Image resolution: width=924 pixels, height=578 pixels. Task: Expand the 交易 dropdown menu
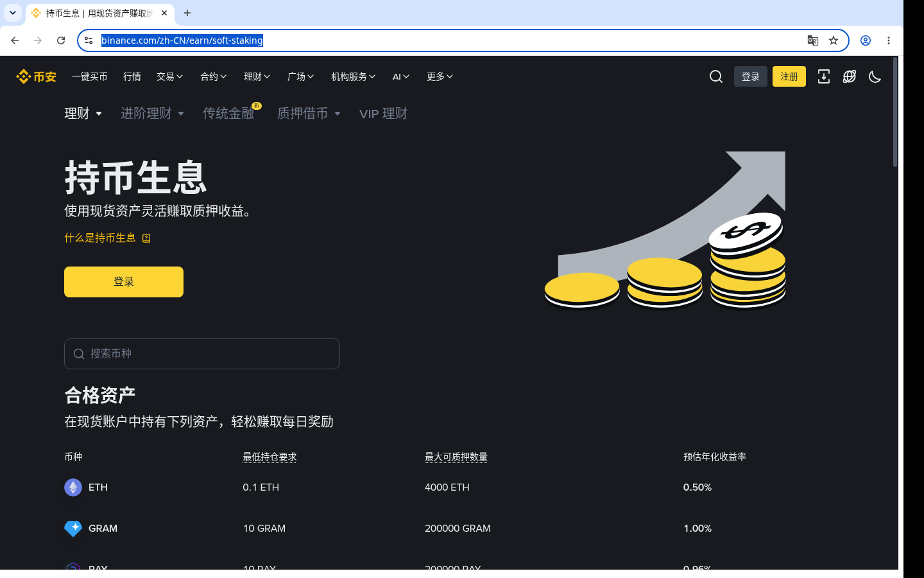click(170, 76)
